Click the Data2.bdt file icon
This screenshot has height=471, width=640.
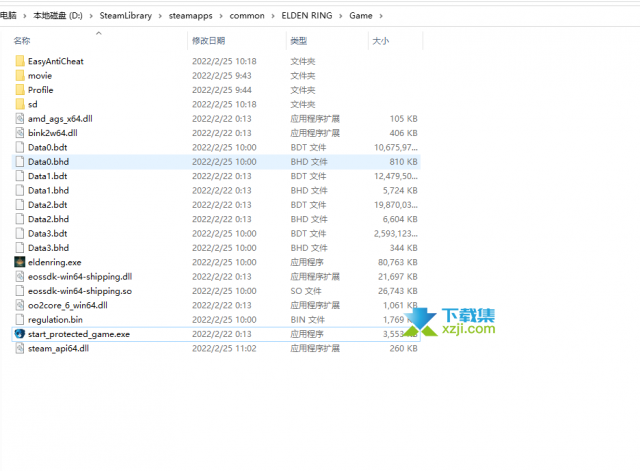point(20,205)
